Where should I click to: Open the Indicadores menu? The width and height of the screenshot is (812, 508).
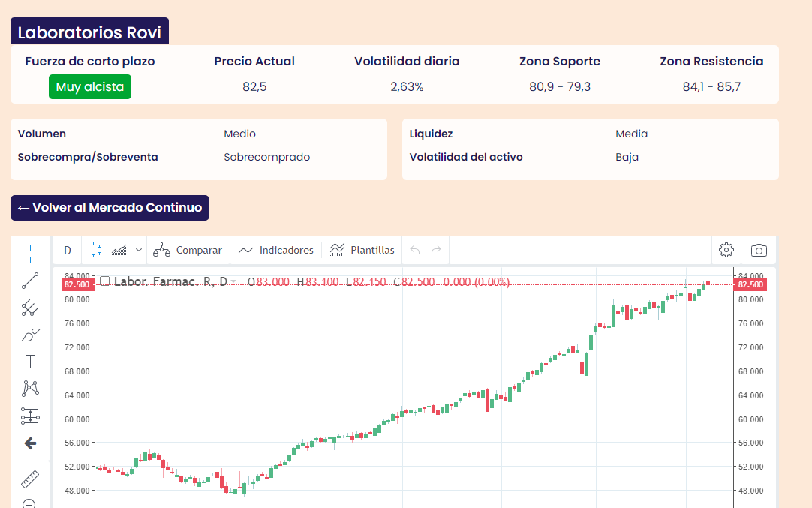click(x=276, y=250)
